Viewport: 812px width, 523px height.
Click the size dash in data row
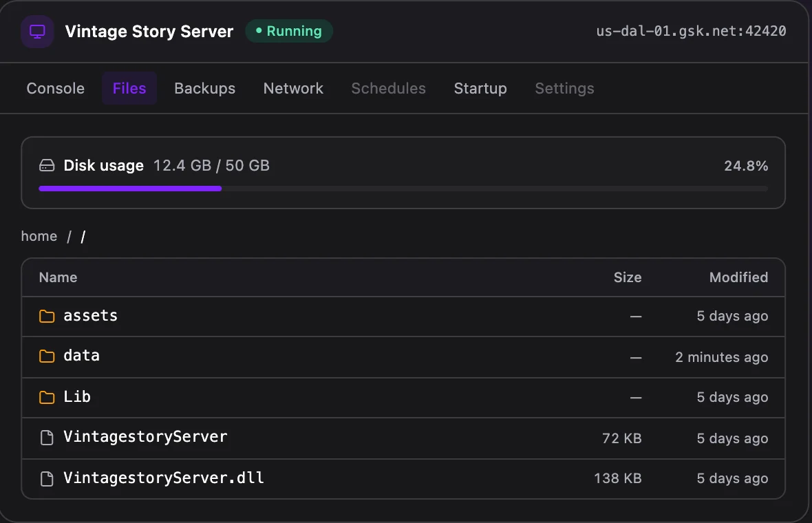(636, 357)
